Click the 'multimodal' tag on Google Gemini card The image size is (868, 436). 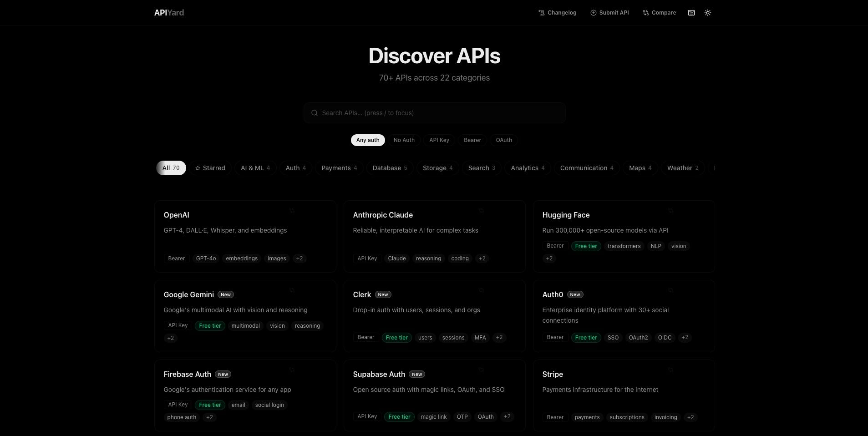pos(246,326)
